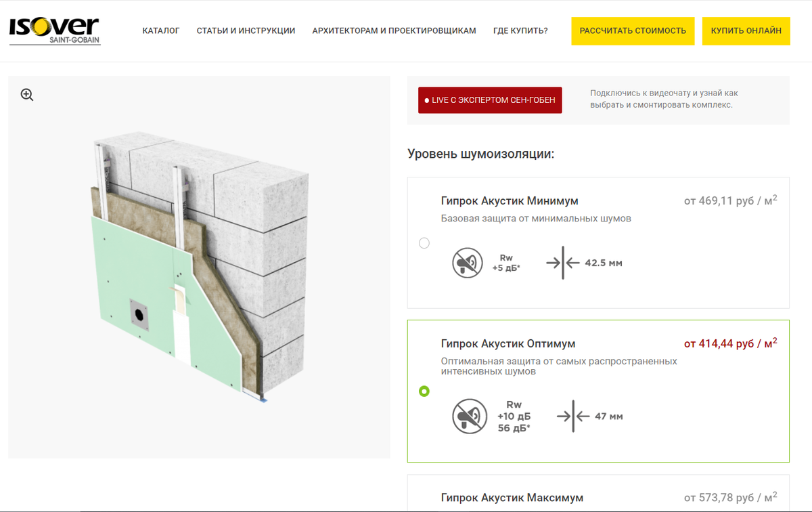Click the price от 573,78 руб / м²
Image resolution: width=812 pixels, height=512 pixels.
[730, 498]
